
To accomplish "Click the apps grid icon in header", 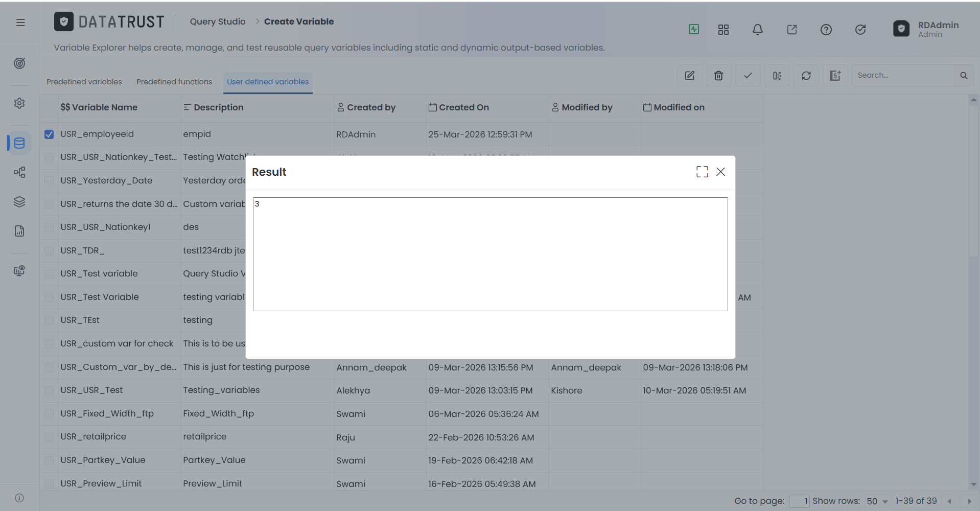I will 723,30.
